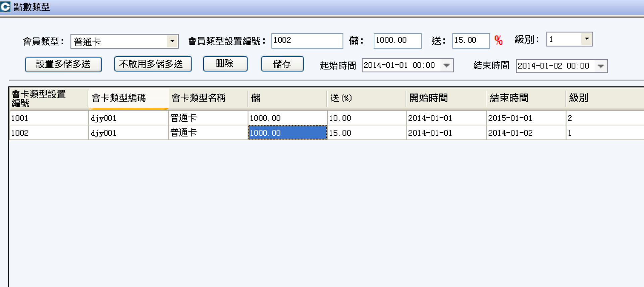Click 普通卡 in row 1001

coord(208,118)
